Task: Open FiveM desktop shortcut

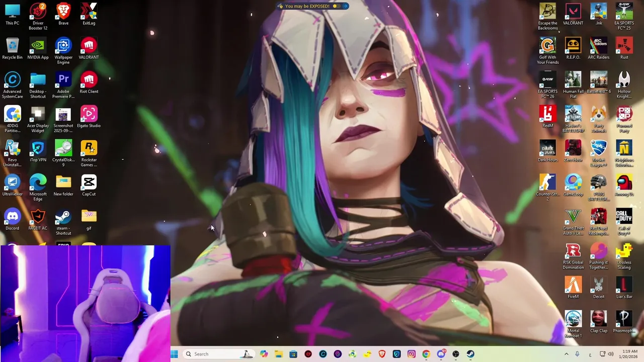Action: [573, 288]
